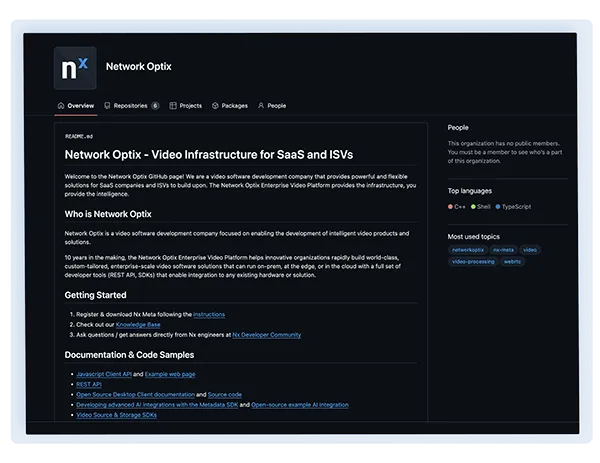Image resolution: width=600 pixels, height=463 pixels.
Task: Switch to the Projects tab
Action: click(x=190, y=105)
